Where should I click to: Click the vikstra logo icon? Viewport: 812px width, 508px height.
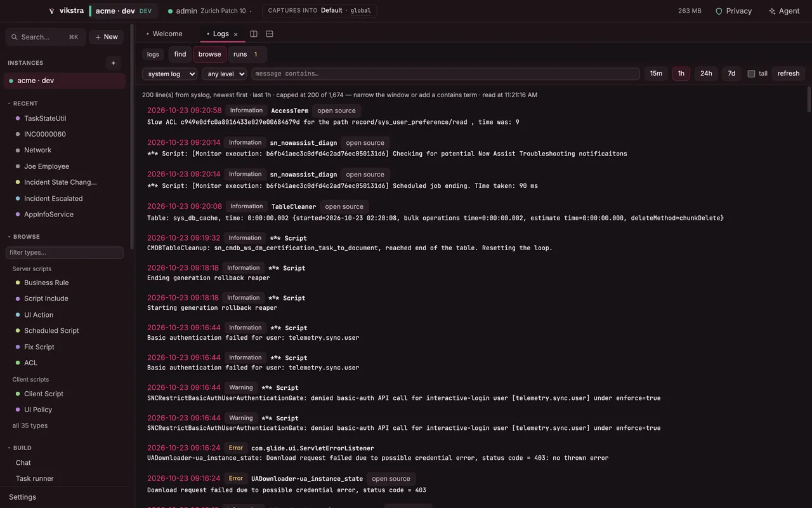[52, 11]
